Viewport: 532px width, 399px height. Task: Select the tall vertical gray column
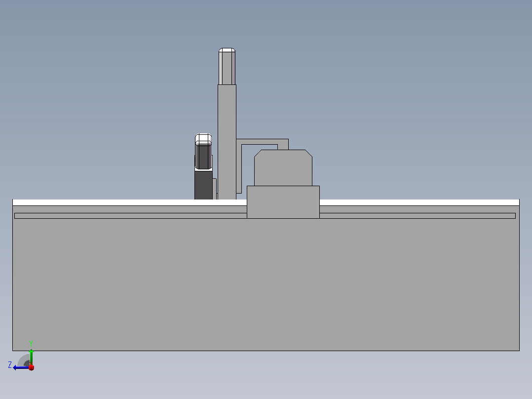tap(227, 142)
